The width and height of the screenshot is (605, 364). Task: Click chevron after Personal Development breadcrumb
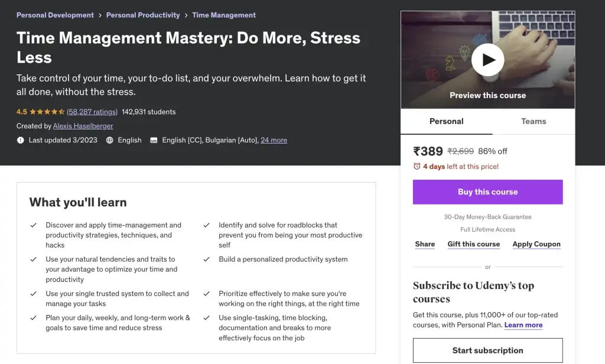(100, 15)
